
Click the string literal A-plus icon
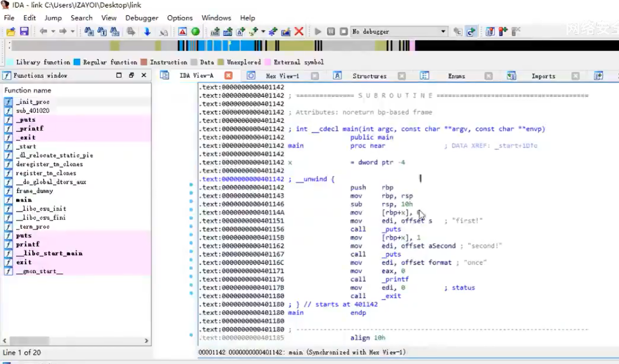241,32
